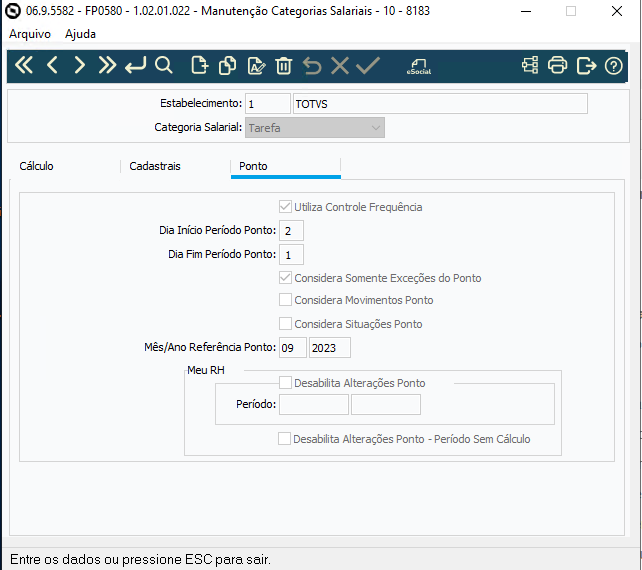Screen dimensions: 642x570
Task: Close the Manutenção Categorias Salariais window
Action: pos(617,11)
